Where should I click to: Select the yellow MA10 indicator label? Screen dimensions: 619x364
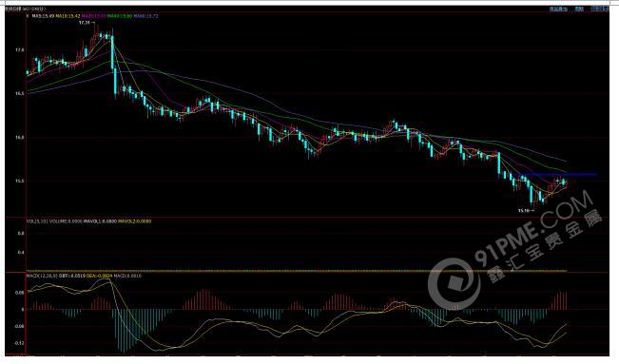pos(68,16)
